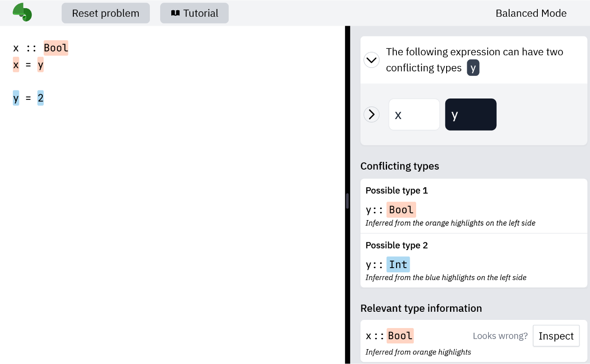
Task: Click Bool tag in Relevant type information
Action: [400, 336]
